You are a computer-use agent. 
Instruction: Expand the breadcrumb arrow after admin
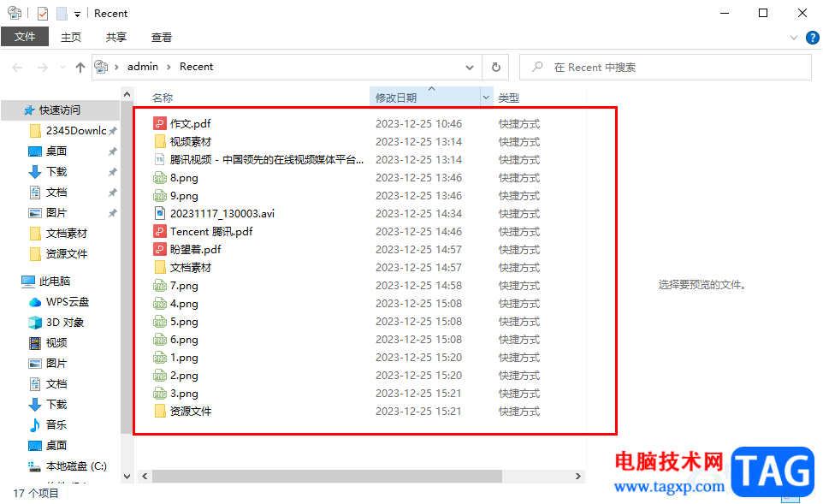169,67
